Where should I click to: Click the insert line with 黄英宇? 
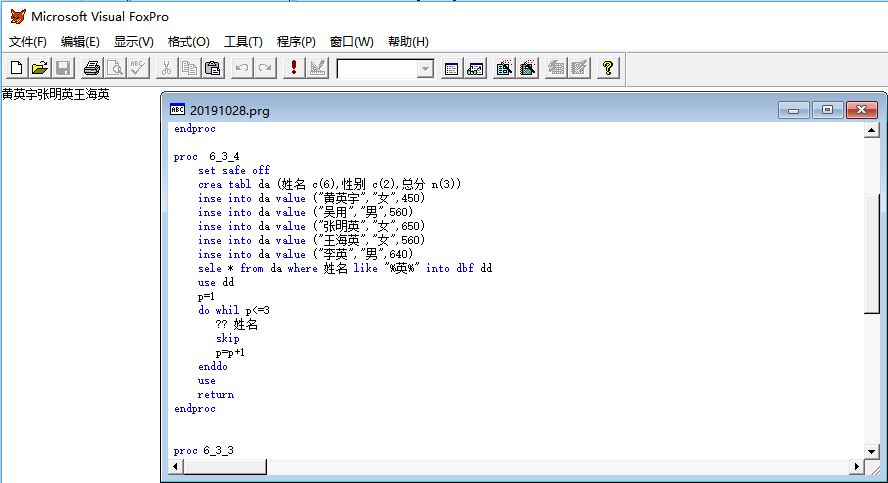[x=311, y=198]
